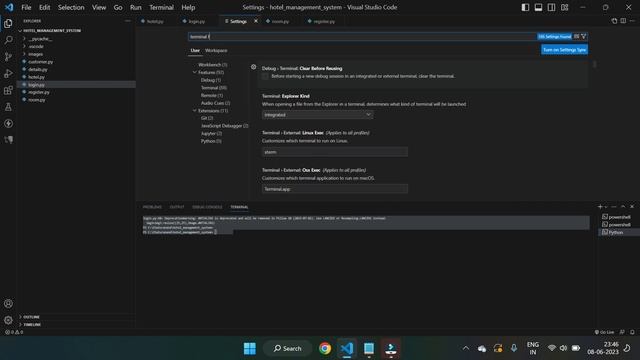This screenshot has height=360, width=640.
Task: Open the Thunder Client lightning icon
Action: click(8, 123)
